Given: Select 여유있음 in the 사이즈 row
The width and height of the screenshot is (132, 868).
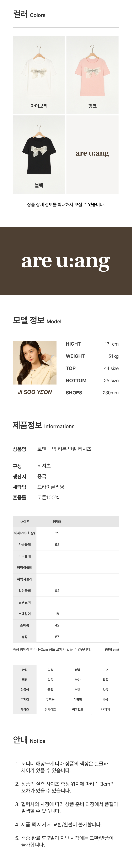Looking at the screenshot, I should pos(78,709).
